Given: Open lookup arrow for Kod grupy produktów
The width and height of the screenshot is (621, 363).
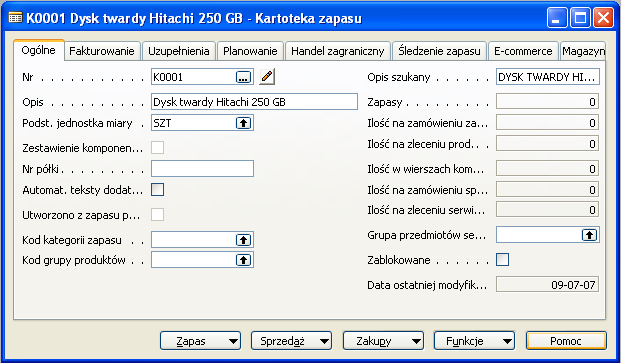Looking at the screenshot, I should tap(243, 260).
